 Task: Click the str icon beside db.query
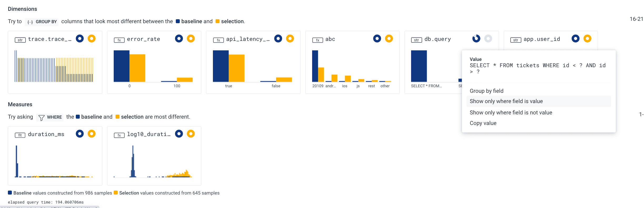(x=416, y=40)
